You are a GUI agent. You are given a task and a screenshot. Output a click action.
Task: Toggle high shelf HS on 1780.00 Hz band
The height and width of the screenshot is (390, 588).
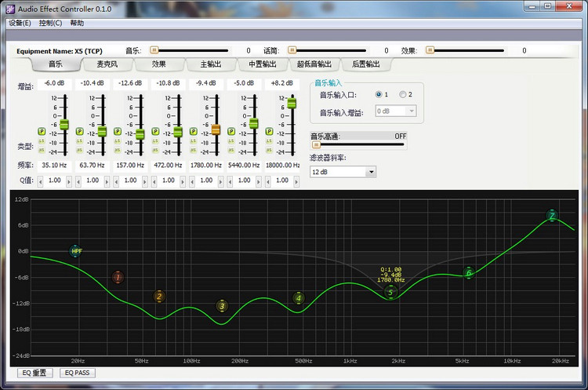[194, 150]
